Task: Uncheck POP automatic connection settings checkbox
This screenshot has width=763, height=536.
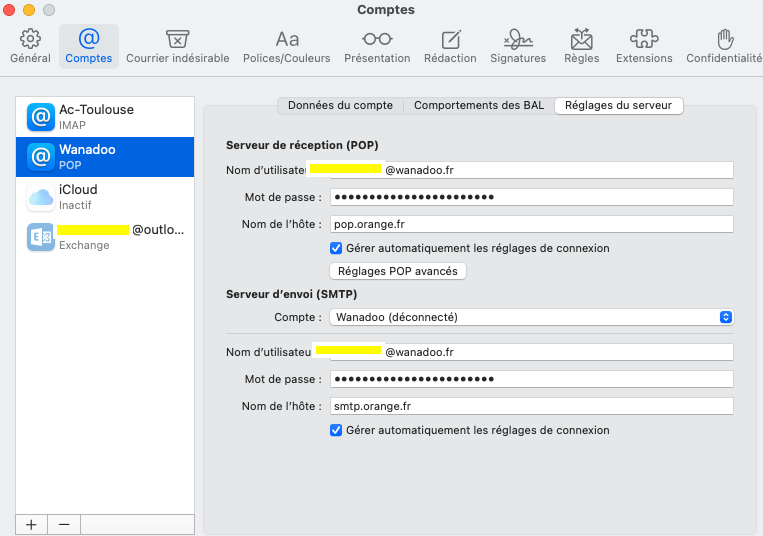Action: 336,248
